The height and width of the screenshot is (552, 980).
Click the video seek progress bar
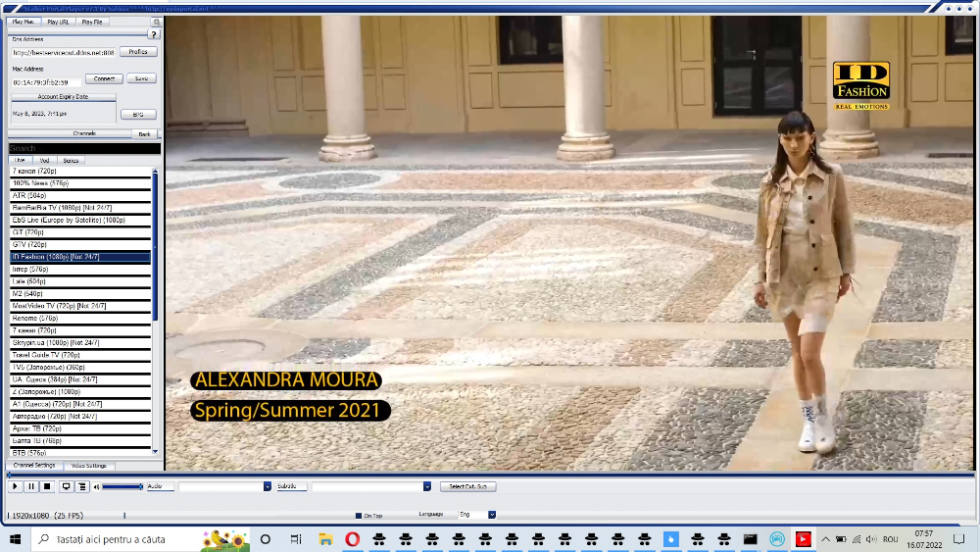pyautogui.click(x=491, y=476)
